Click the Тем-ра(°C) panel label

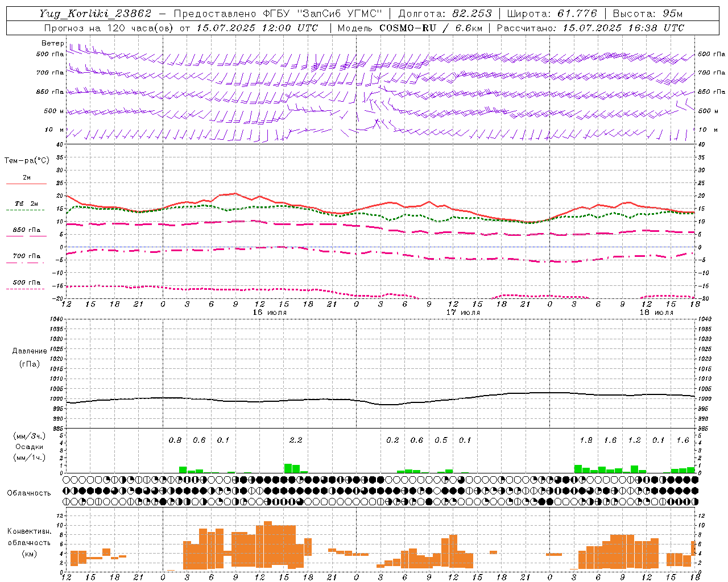tap(27, 161)
